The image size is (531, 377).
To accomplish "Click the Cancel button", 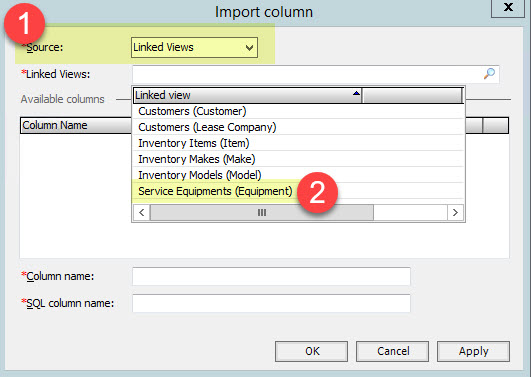I will (x=392, y=351).
